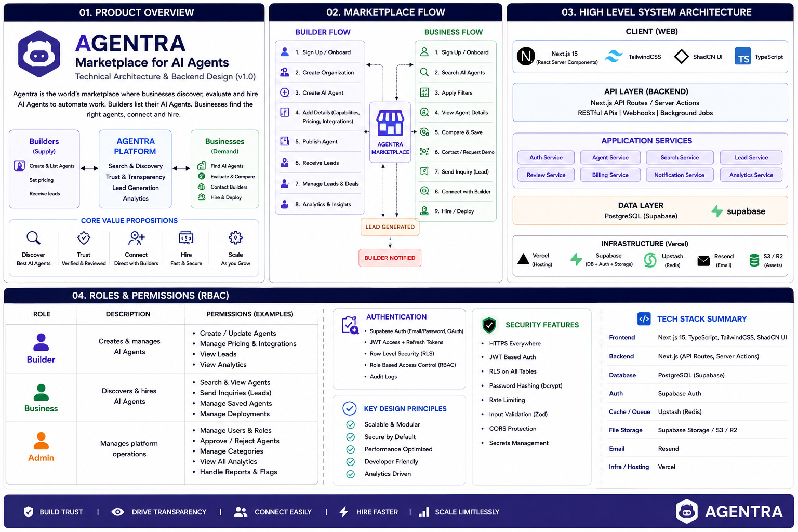Click the Secure by Default check mark
The image size is (798, 532).
coord(351,437)
